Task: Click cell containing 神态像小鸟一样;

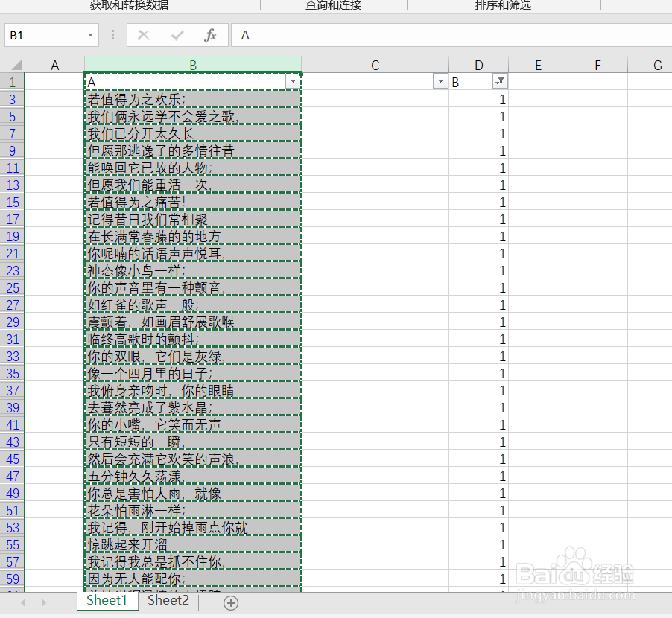Action: (x=193, y=270)
